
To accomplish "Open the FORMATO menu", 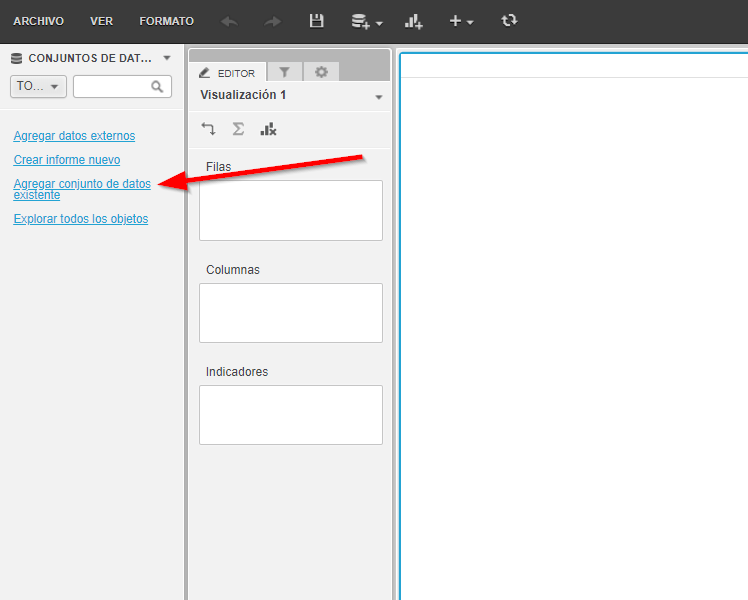I will tap(166, 21).
